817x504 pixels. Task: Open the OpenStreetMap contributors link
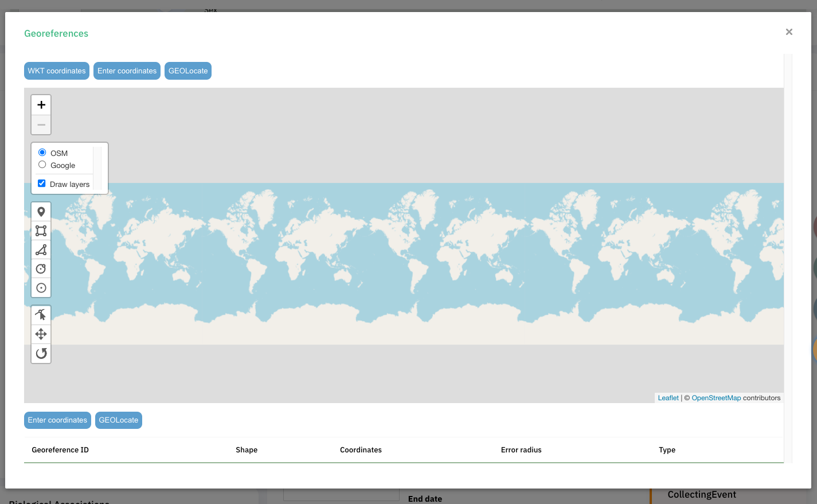(716, 397)
